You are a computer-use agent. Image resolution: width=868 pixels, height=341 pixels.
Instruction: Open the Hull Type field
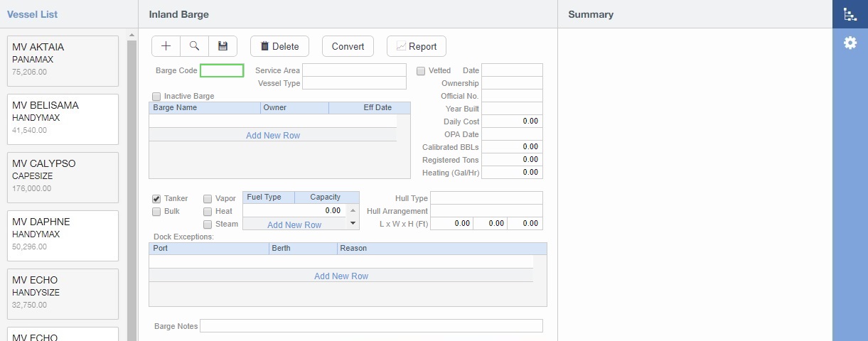pyautogui.click(x=486, y=198)
